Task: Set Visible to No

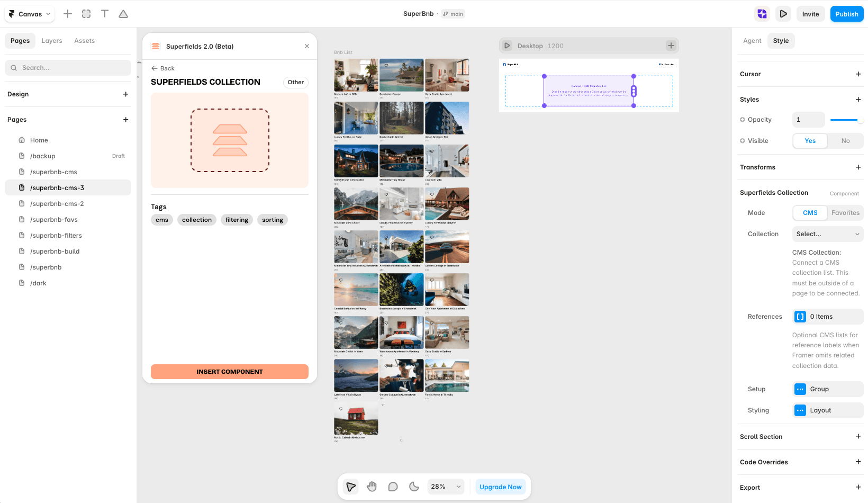Action: (845, 141)
